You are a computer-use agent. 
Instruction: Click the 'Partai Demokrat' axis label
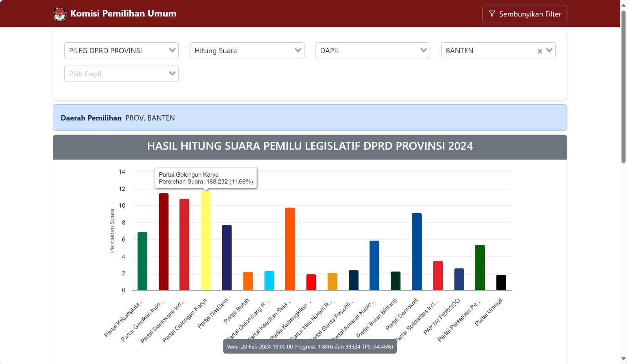(x=402, y=314)
